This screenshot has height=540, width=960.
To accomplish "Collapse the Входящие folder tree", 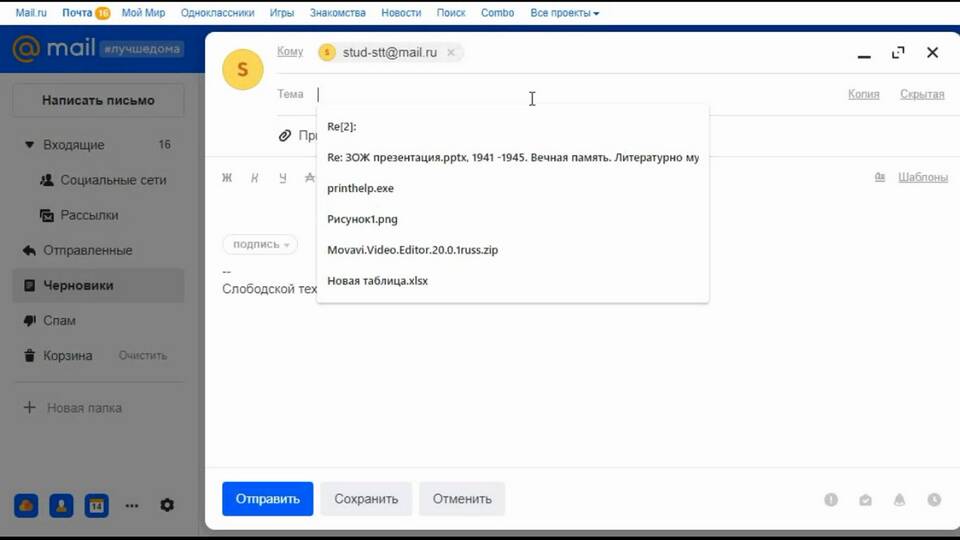I will [29, 145].
